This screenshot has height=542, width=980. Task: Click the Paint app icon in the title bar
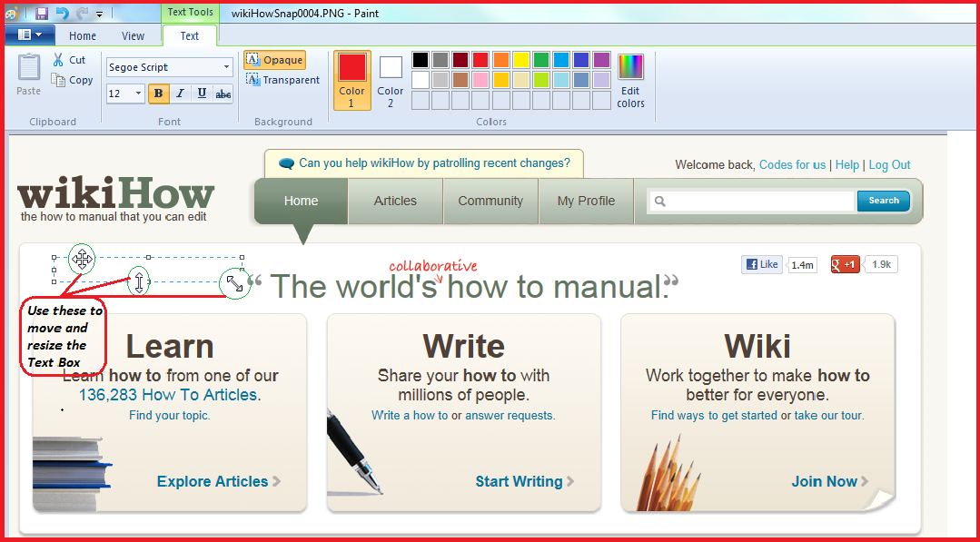click(x=12, y=13)
